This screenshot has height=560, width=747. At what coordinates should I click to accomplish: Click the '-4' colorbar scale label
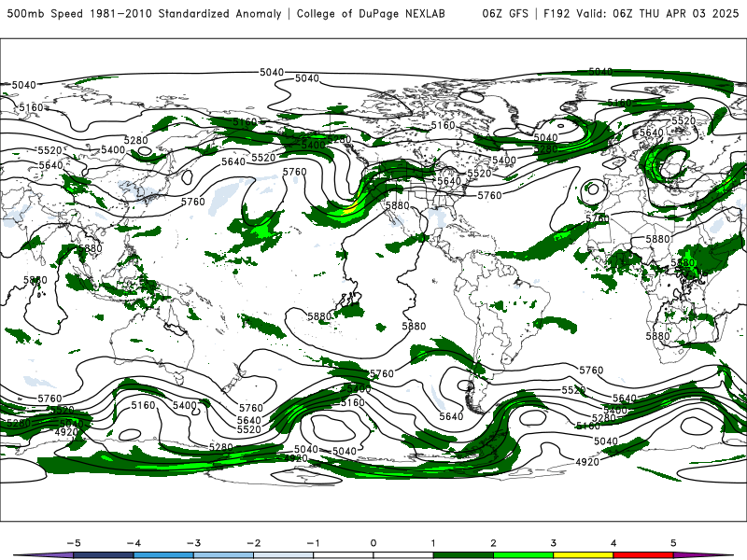point(134,543)
